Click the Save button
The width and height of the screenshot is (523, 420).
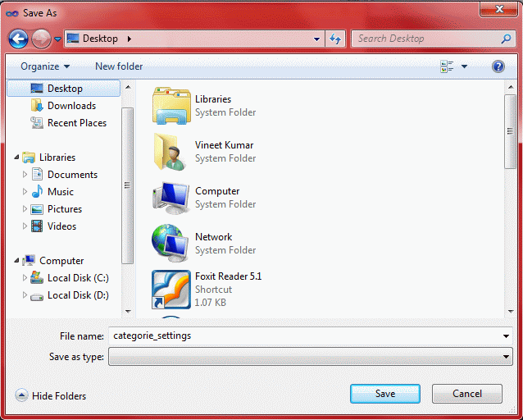coord(385,394)
